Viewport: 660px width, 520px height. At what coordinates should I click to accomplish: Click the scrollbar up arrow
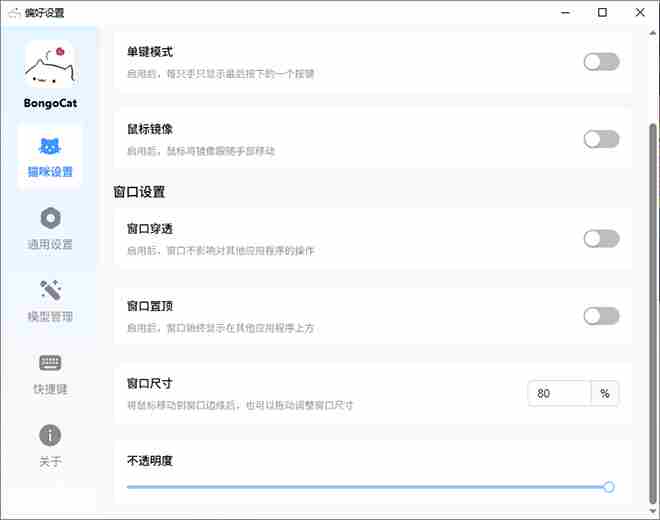pyautogui.click(x=653, y=33)
